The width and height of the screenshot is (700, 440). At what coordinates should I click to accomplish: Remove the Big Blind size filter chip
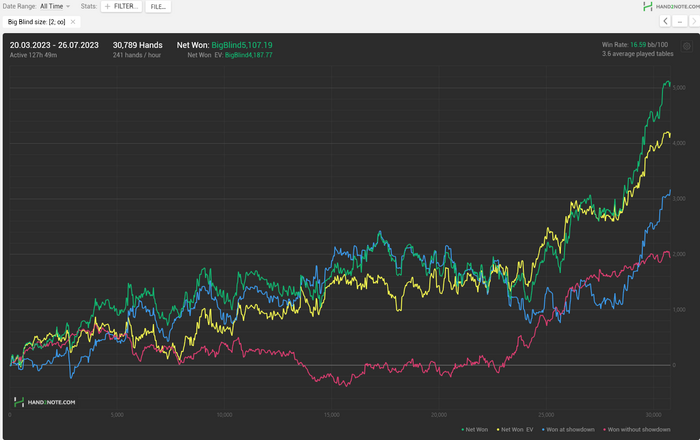(73, 22)
